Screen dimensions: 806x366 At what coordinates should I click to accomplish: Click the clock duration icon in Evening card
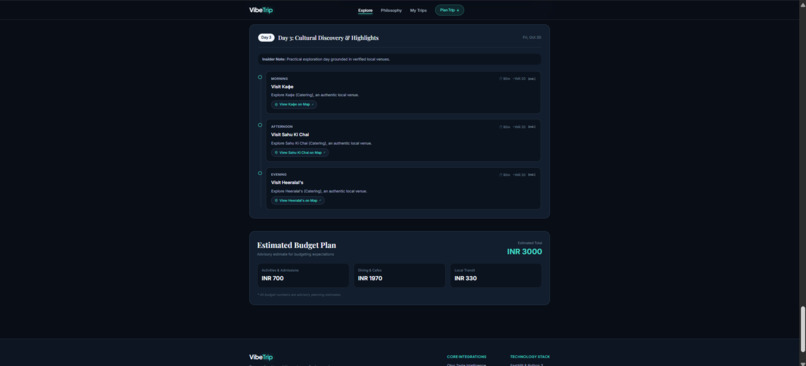(x=501, y=175)
